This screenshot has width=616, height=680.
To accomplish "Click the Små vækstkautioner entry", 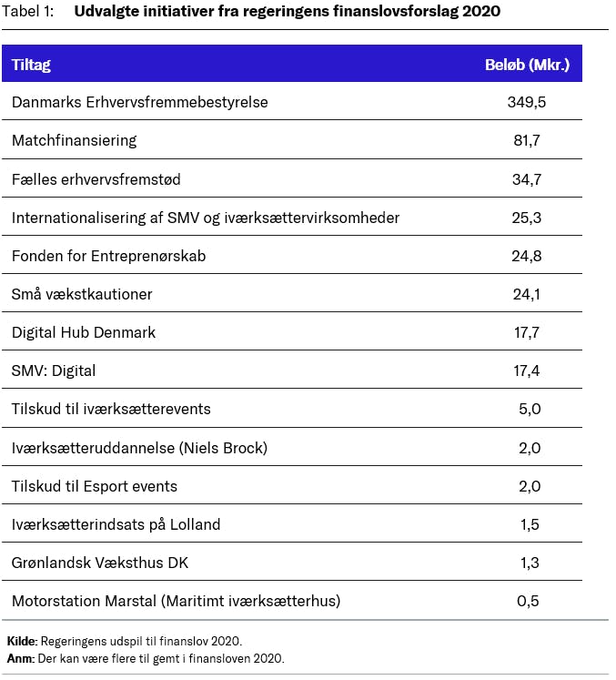I will pyautogui.click(x=82, y=294).
